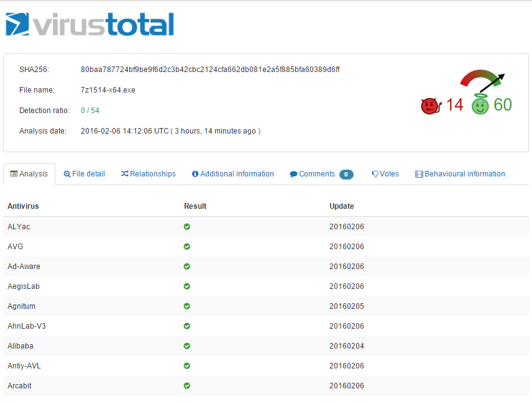This screenshot has width=532, height=402.
Task: Click the Analysis date field label
Action: (43, 131)
